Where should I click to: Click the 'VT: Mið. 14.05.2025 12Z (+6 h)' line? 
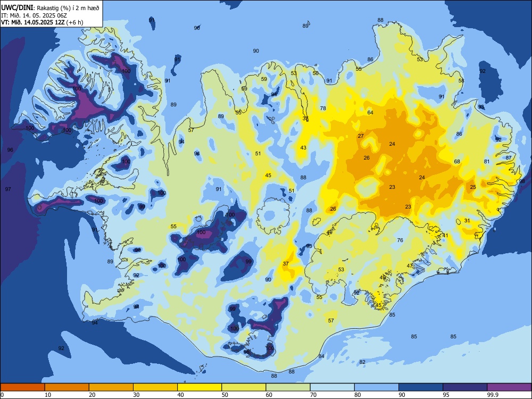(x=42, y=22)
